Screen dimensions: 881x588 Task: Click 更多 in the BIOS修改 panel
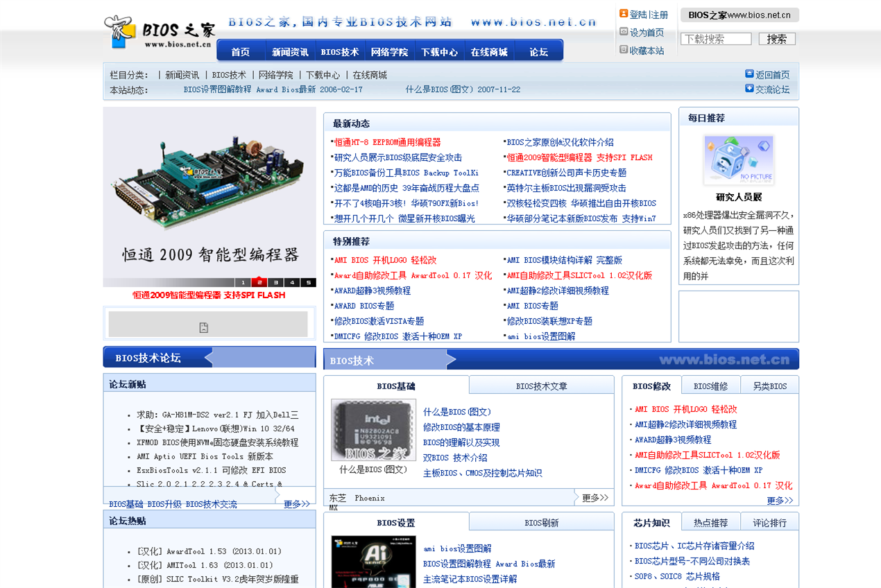pyautogui.click(x=779, y=500)
